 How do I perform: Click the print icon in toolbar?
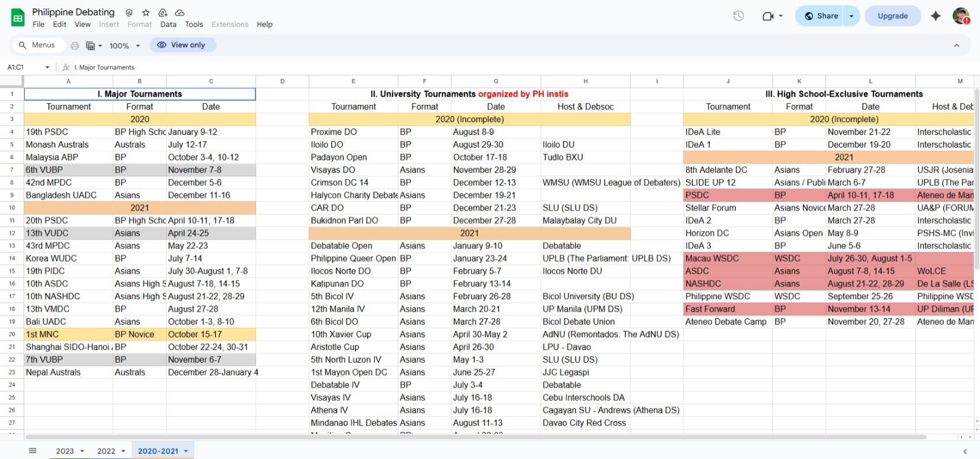click(x=74, y=45)
